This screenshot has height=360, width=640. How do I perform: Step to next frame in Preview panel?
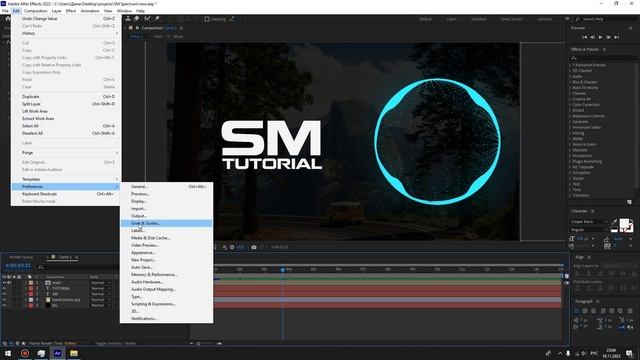[x=609, y=37]
